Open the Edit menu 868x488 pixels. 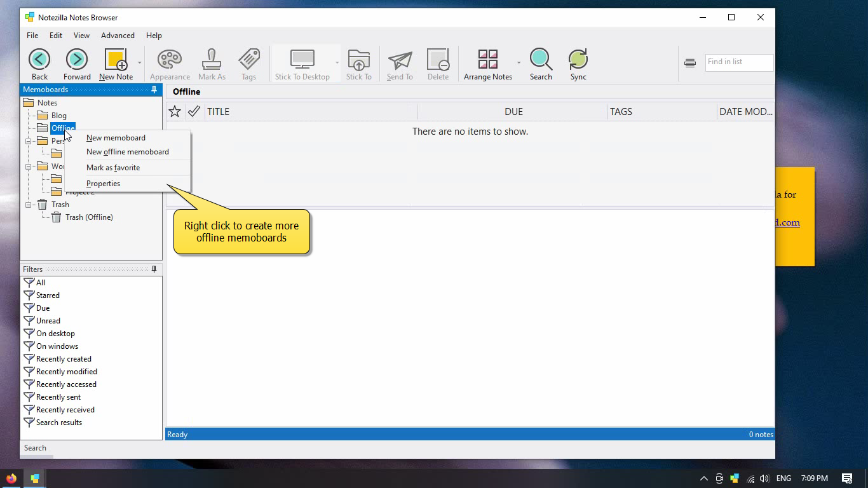(x=56, y=36)
